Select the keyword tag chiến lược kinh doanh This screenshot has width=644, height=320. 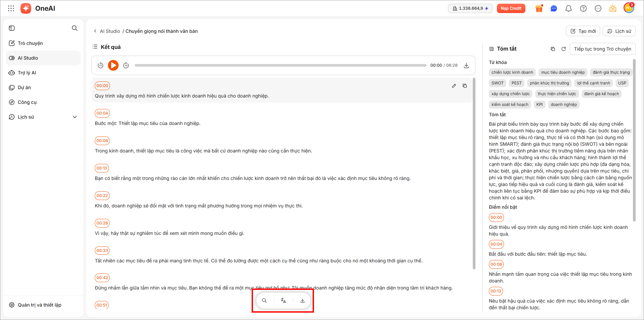coord(512,72)
